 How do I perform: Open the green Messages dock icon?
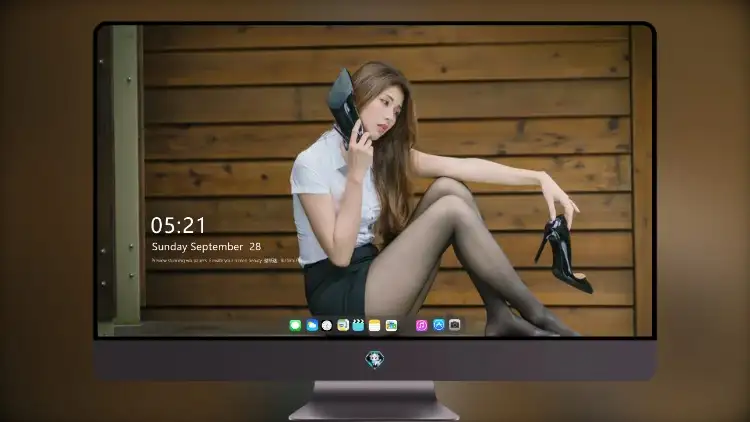tap(295, 325)
